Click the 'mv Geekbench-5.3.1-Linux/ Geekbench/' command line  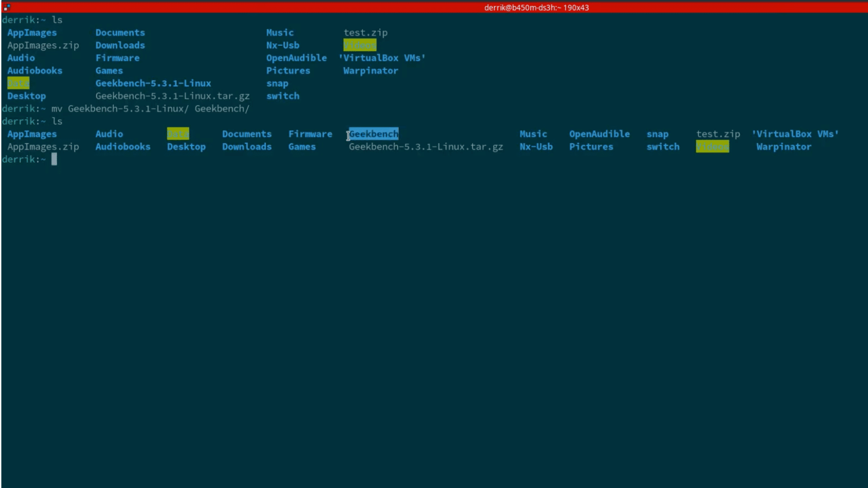[150, 108]
